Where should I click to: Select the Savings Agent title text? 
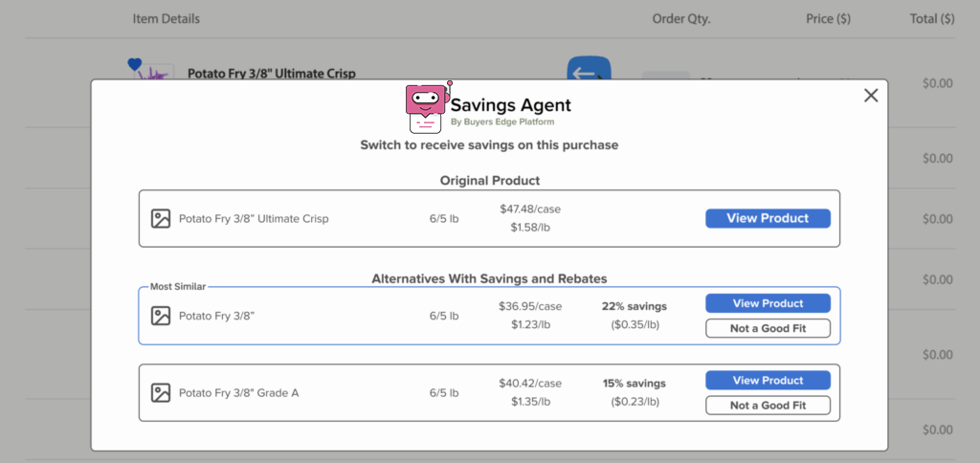tap(510, 105)
